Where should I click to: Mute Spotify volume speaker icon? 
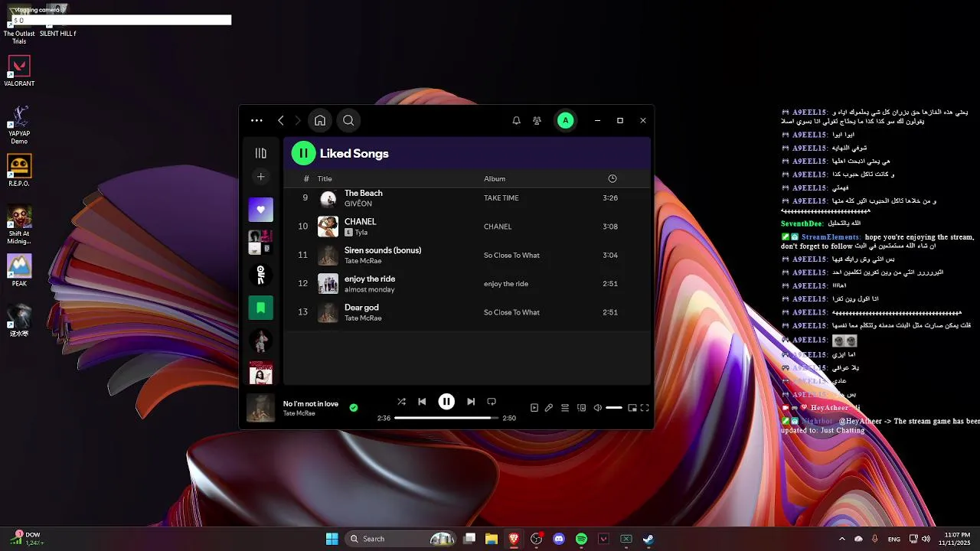598,408
